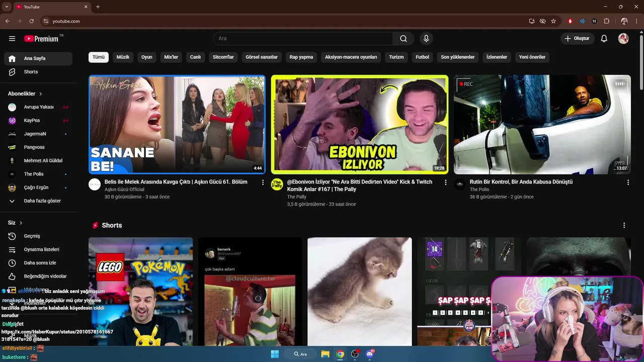Image resolution: width=644 pixels, height=362 pixels.
Task: Click the Chrome taskbar icon
Action: [340, 354]
